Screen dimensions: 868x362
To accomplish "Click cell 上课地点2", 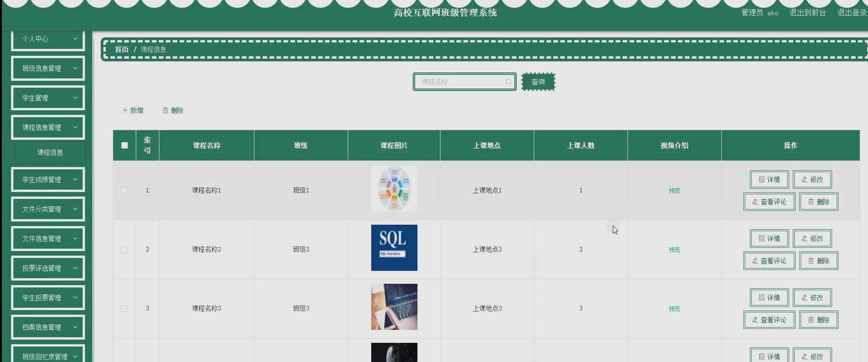I will 487,249.
